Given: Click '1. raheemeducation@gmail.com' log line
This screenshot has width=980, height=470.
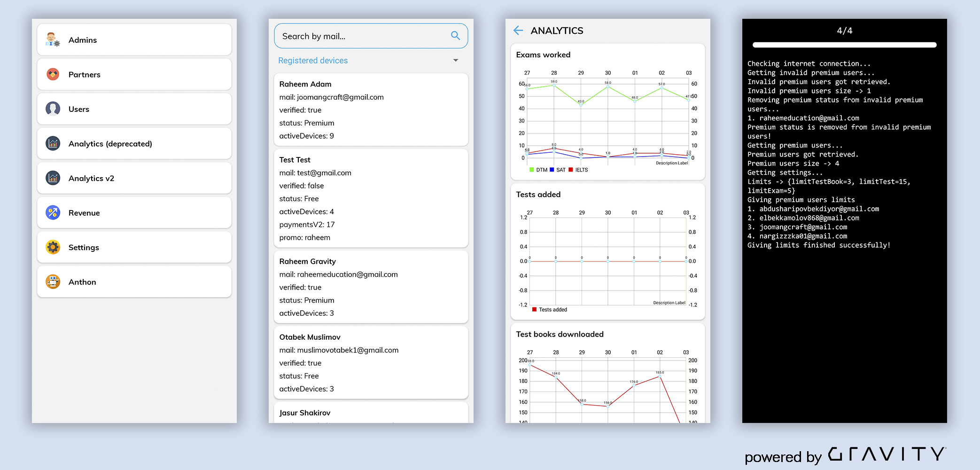Looking at the screenshot, I should 803,118.
